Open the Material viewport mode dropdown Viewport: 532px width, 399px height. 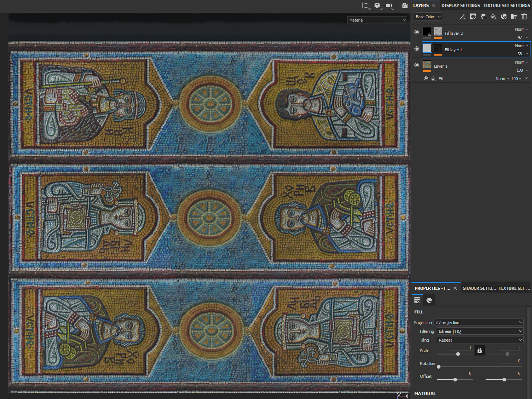377,20
